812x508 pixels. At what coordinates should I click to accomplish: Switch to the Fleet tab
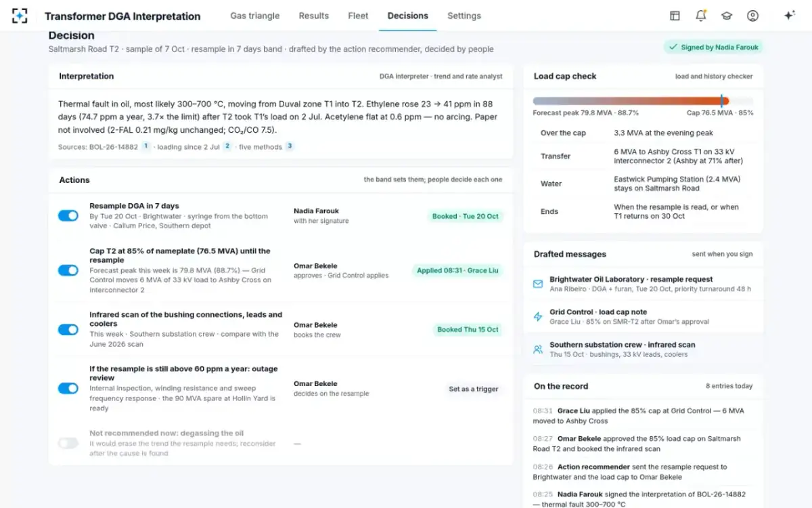click(358, 16)
